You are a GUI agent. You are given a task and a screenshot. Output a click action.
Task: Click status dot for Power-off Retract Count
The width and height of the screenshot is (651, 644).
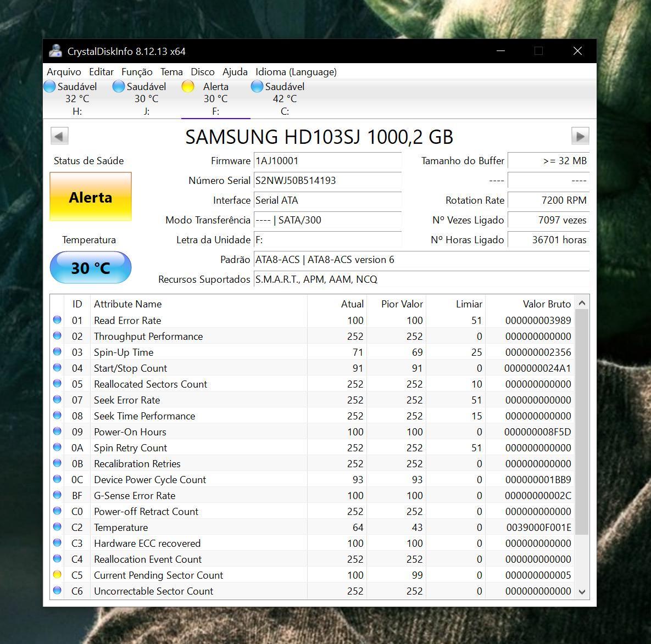pyautogui.click(x=57, y=511)
